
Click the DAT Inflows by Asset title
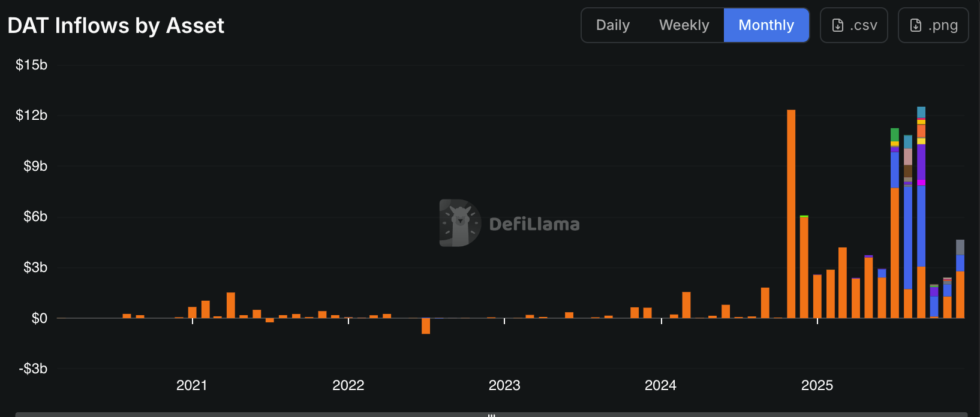tap(116, 26)
